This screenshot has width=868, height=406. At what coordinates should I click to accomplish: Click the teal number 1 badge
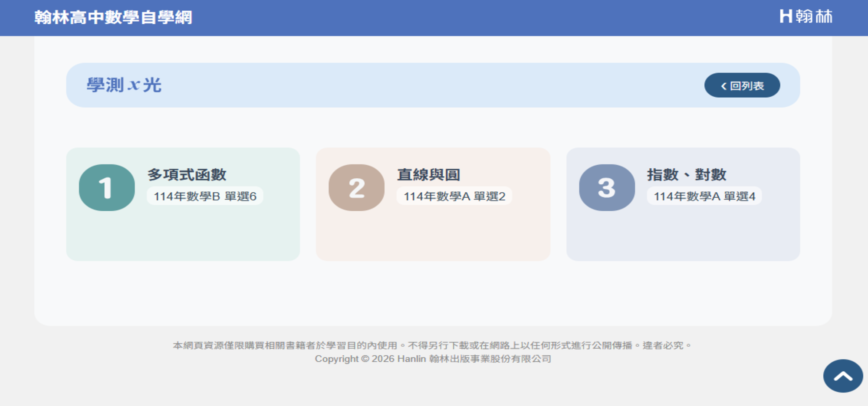point(107,188)
